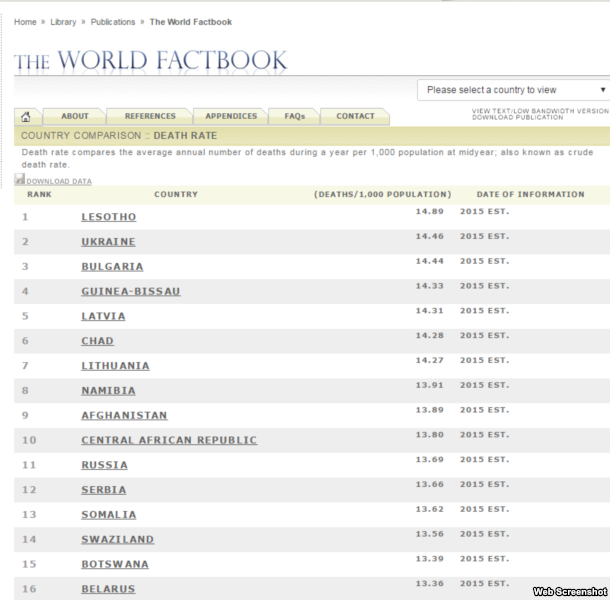Open the Lesotho country link

tap(108, 217)
